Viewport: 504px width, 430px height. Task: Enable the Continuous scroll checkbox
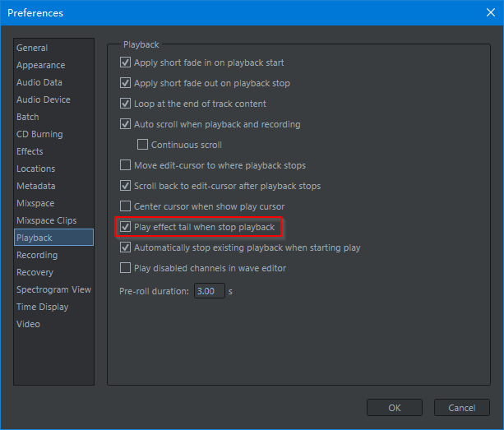(142, 145)
